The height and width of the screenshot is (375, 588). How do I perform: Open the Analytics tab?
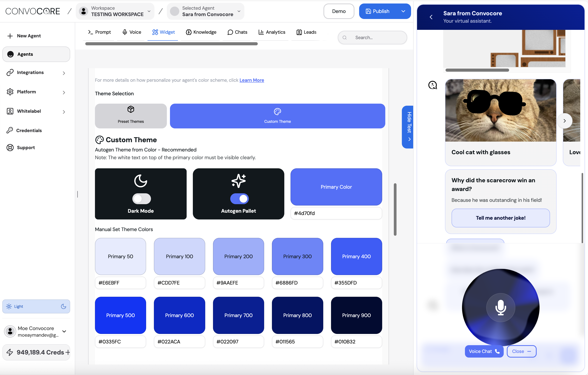tap(272, 32)
